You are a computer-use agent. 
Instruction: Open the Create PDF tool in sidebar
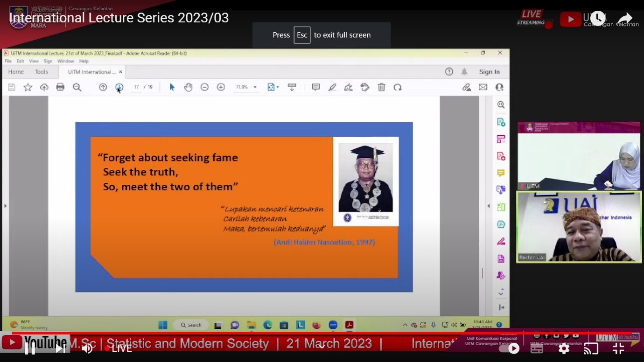501,121
